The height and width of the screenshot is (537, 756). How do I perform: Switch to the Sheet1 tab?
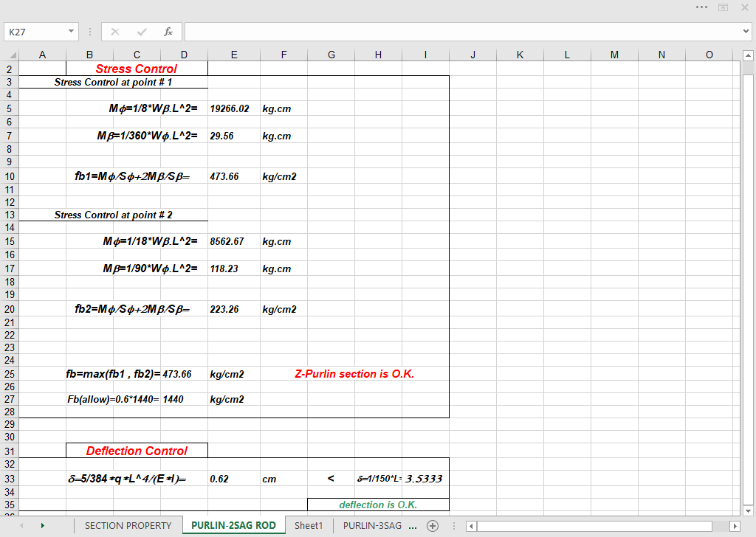308,525
